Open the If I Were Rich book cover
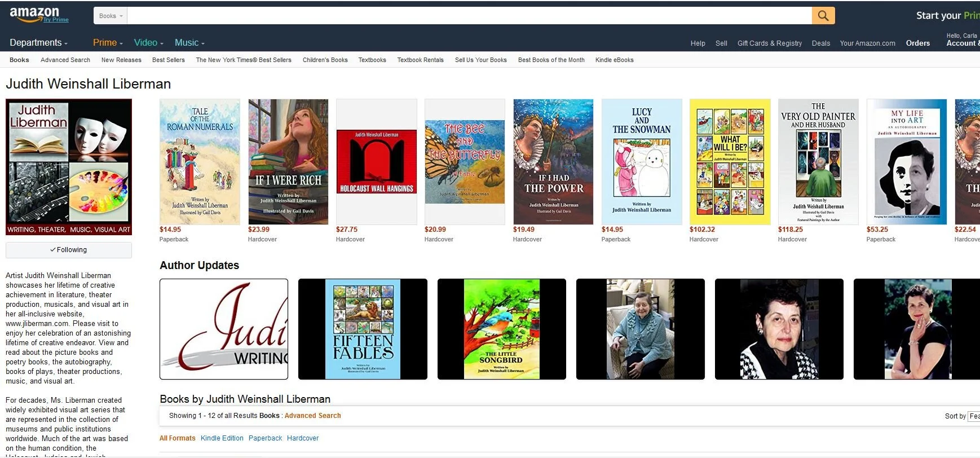 point(288,162)
